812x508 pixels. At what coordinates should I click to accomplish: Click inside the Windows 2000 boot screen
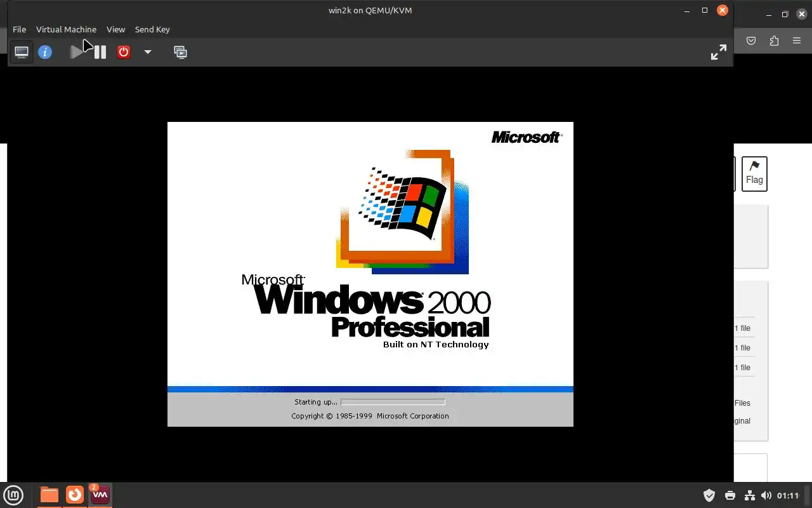[x=370, y=274]
